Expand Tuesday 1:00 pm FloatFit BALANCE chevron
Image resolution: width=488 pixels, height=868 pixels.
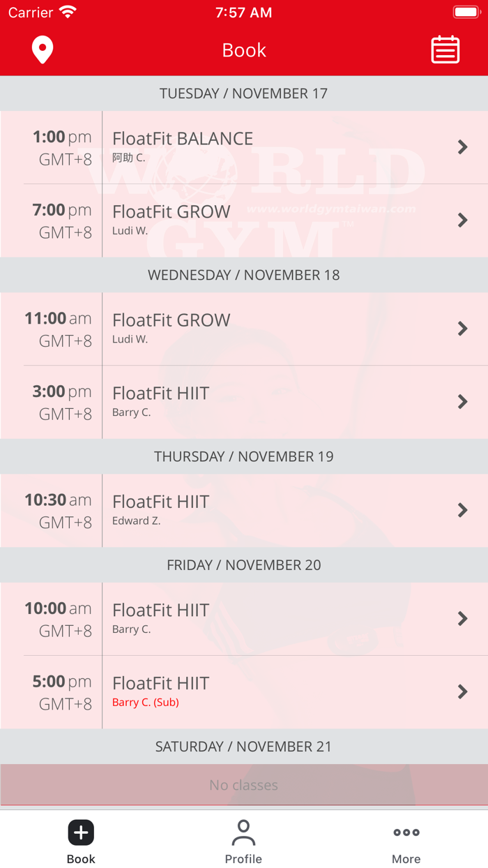tap(462, 147)
